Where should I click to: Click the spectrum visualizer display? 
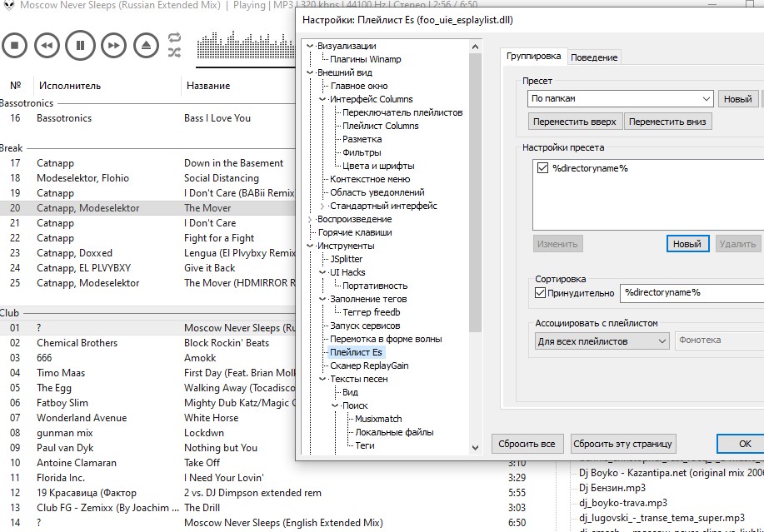246,50
